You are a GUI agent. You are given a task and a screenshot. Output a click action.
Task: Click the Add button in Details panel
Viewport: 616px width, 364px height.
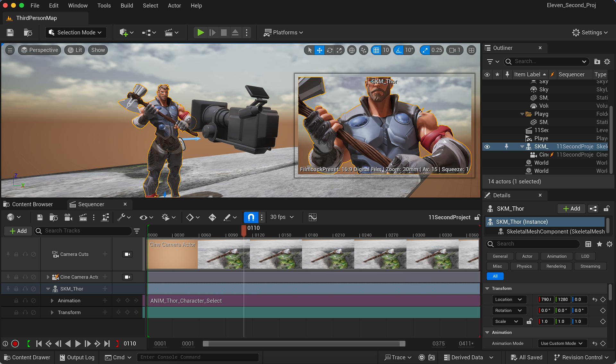point(571,209)
